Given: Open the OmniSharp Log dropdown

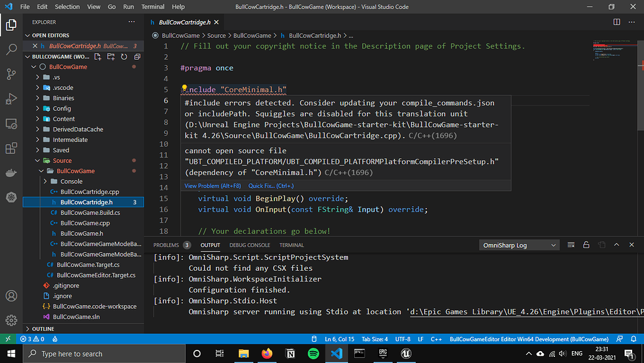Looking at the screenshot, I should 519,245.
